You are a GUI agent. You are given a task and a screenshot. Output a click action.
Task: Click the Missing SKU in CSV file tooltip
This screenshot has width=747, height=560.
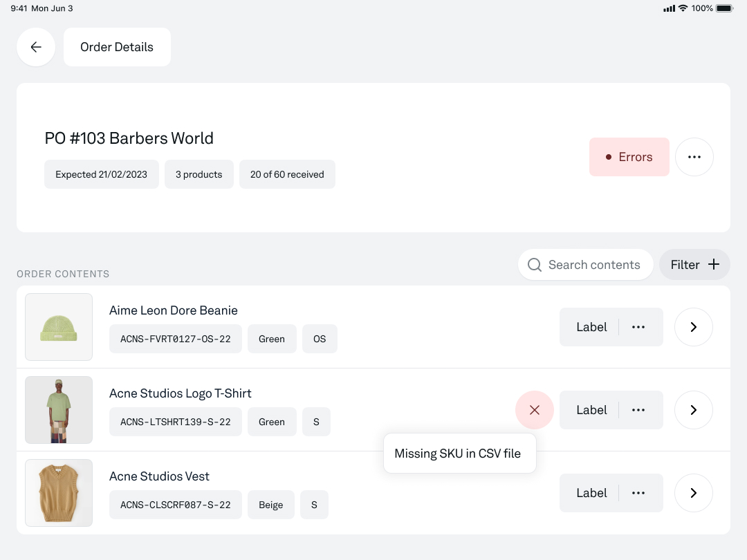point(460,454)
